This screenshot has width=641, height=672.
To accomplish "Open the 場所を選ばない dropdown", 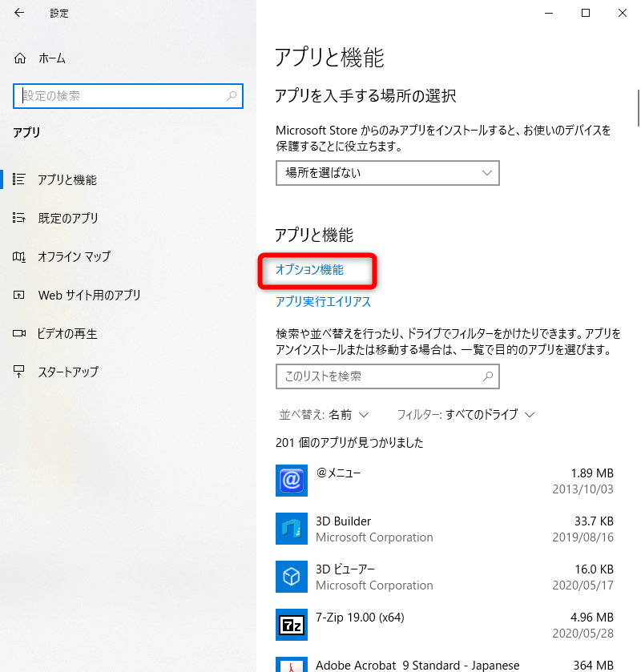I will (387, 172).
